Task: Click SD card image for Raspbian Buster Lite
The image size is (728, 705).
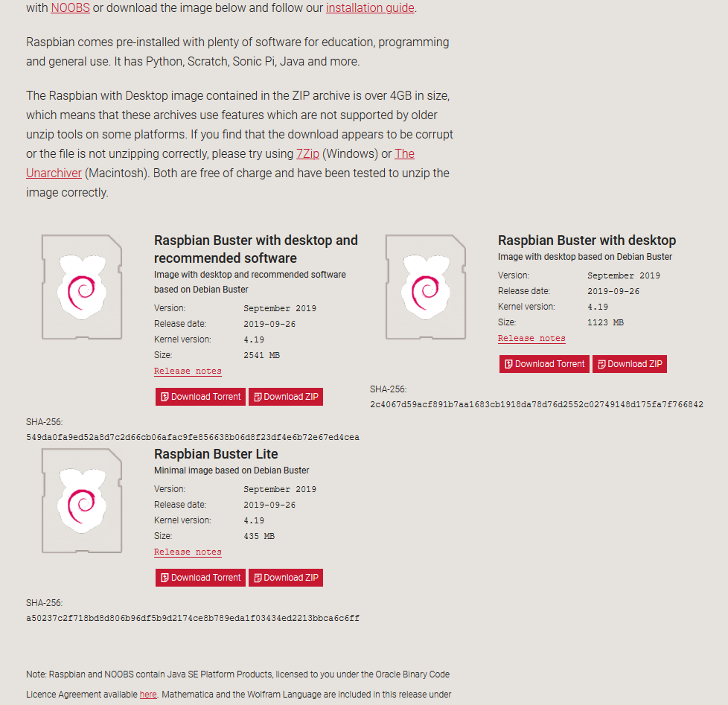Action: tap(82, 501)
